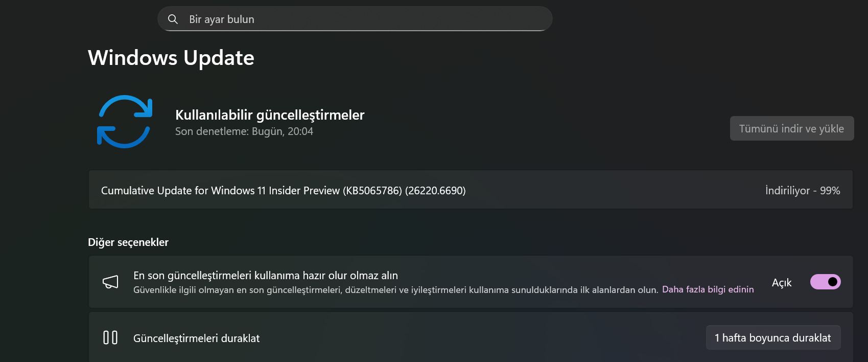Click the 'Güncelleştirmeleri duraklat' option label
868x362 pixels.
(197, 338)
